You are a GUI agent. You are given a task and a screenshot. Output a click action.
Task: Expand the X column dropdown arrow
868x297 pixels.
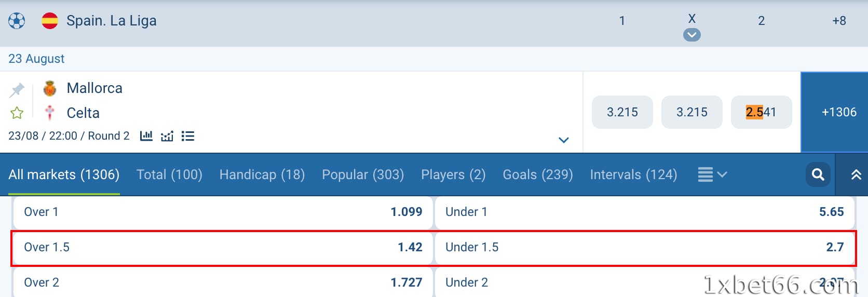(691, 35)
